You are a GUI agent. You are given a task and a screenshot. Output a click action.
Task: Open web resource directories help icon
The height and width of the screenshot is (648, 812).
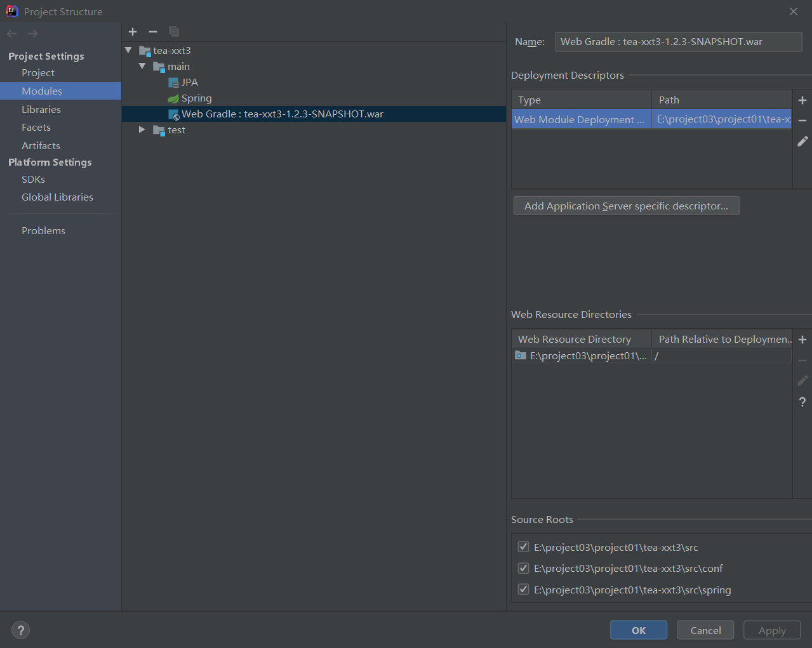(x=802, y=402)
